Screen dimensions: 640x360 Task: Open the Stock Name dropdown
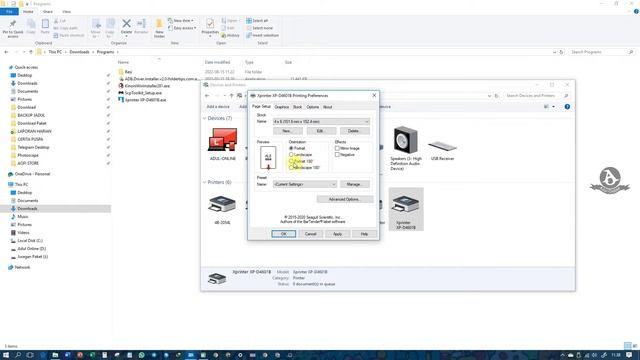coord(321,122)
